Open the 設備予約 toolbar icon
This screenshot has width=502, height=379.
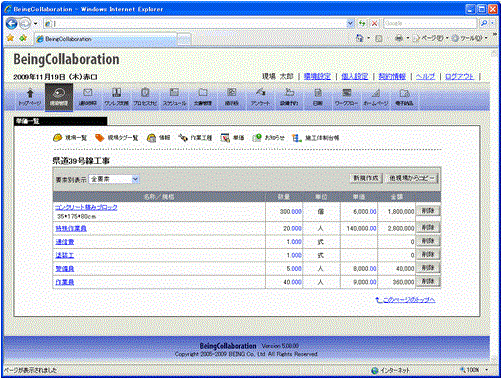click(x=289, y=97)
